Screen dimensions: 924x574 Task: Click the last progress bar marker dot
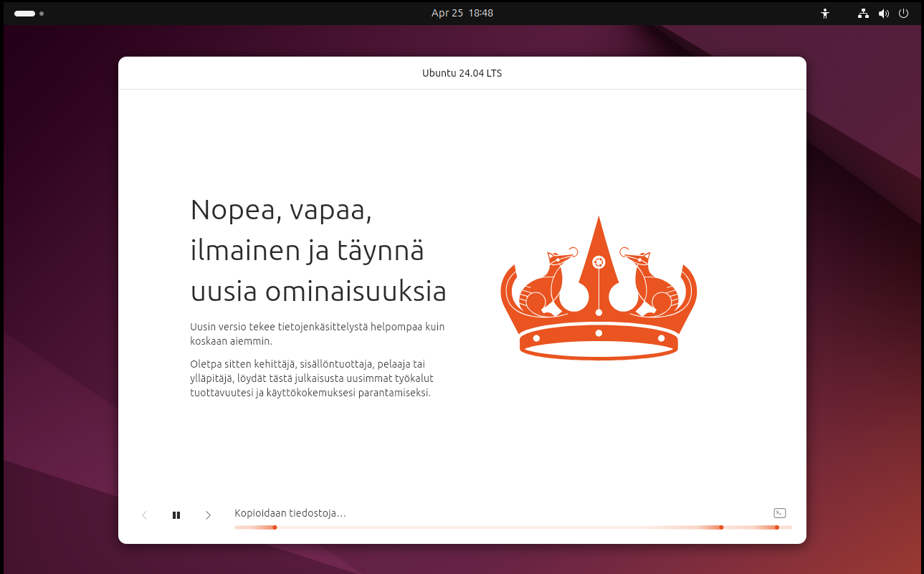[776, 527]
